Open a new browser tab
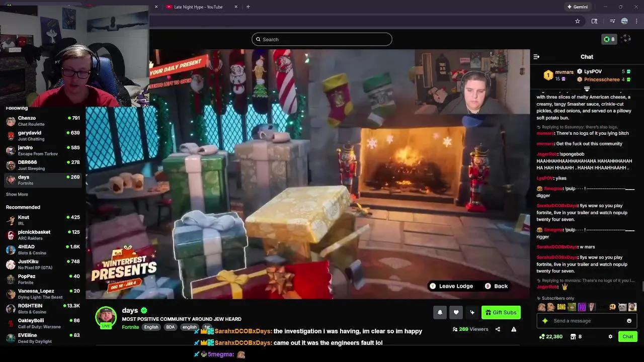The width and height of the screenshot is (644, 362). click(x=248, y=7)
